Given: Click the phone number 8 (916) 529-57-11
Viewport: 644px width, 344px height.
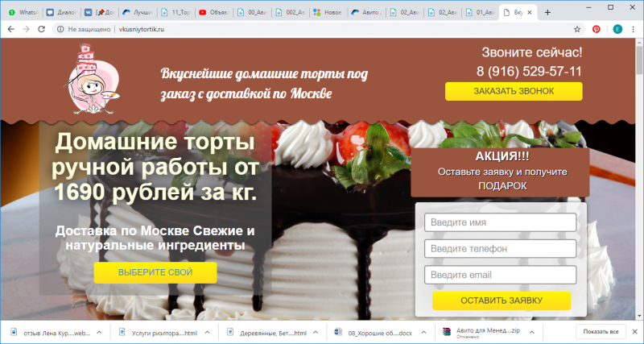Looking at the screenshot, I should tap(529, 72).
